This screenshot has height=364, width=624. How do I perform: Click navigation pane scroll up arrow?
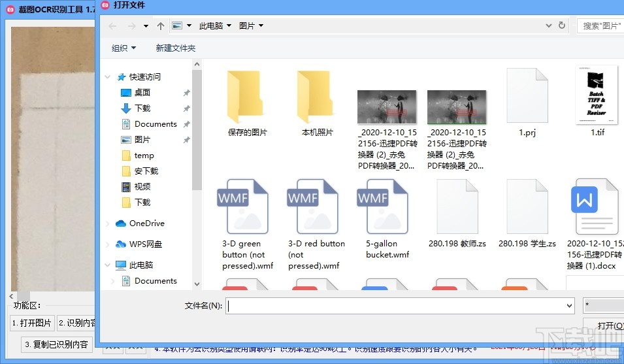coord(197,64)
